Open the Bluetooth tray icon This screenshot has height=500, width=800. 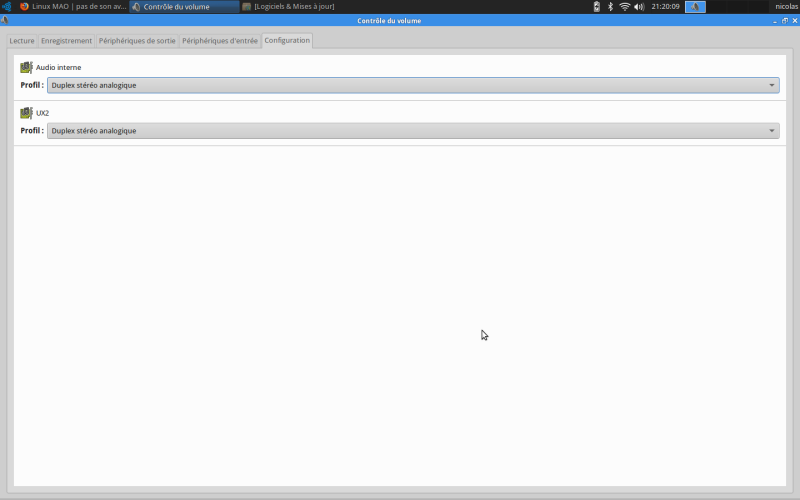(610, 7)
